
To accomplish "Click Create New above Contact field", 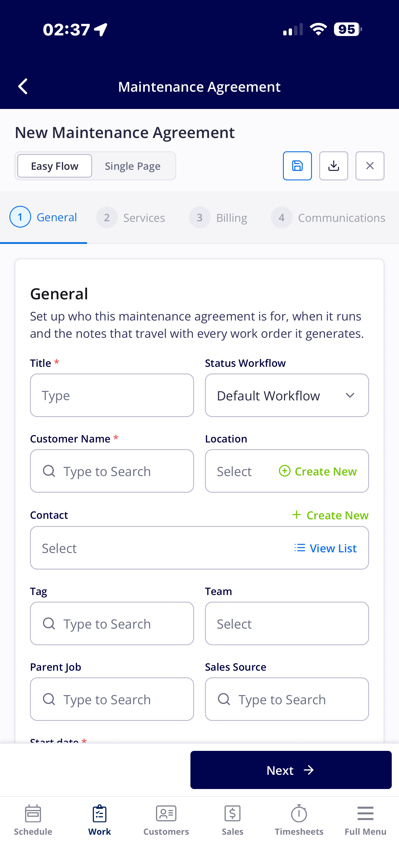I will tap(330, 515).
